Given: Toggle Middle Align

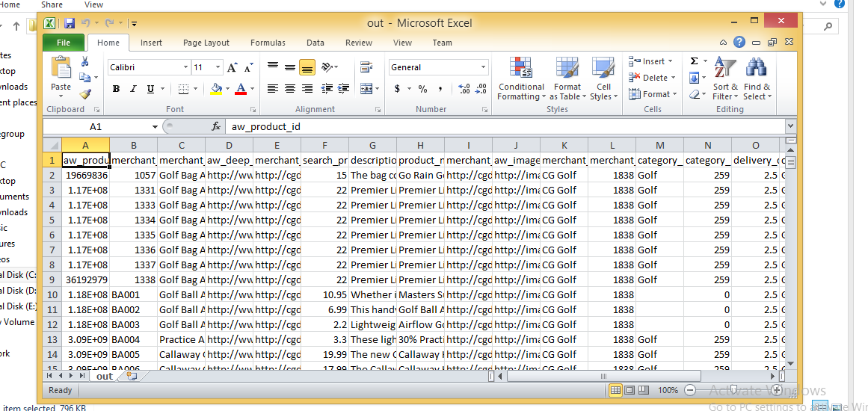Looking at the screenshot, I should pos(289,67).
